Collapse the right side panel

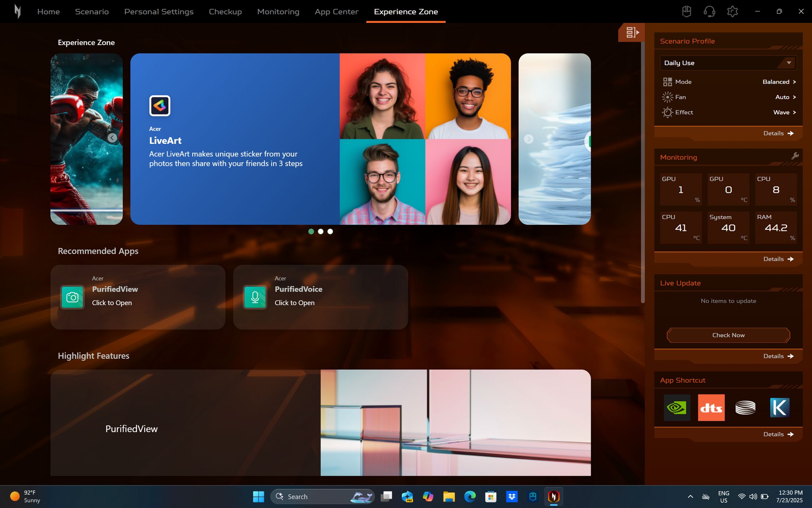(632, 32)
